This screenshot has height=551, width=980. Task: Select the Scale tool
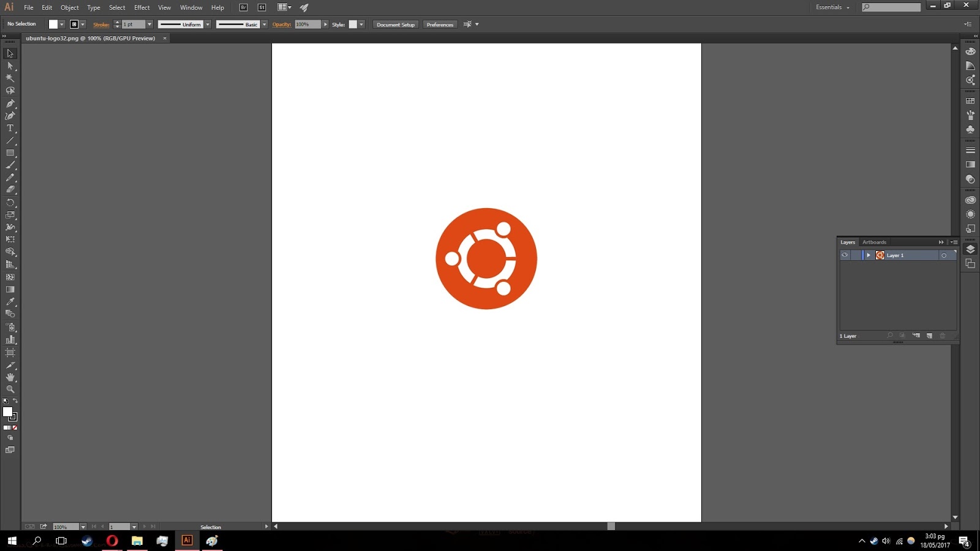(x=10, y=215)
